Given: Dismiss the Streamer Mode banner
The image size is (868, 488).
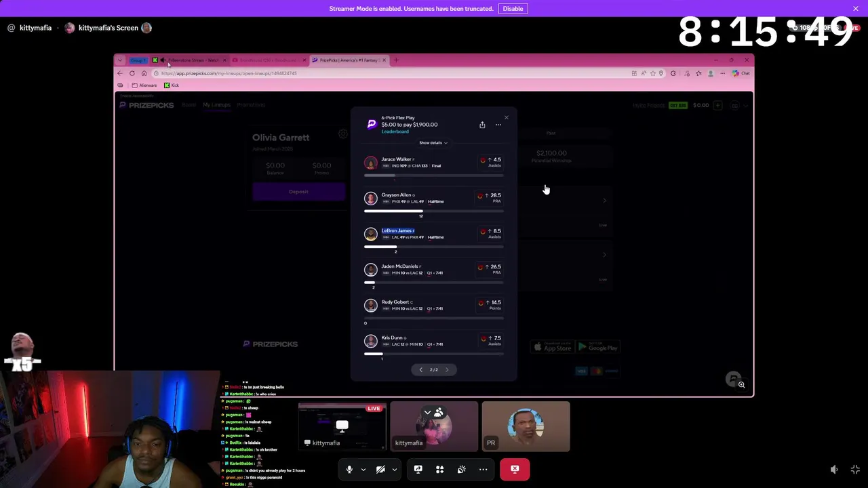Looking at the screenshot, I should (856, 9).
